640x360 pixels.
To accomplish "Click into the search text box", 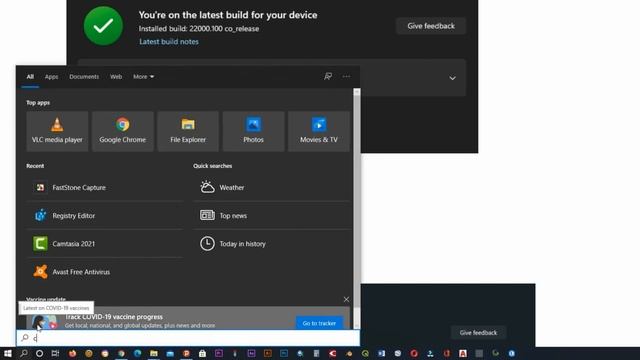I will [188, 338].
